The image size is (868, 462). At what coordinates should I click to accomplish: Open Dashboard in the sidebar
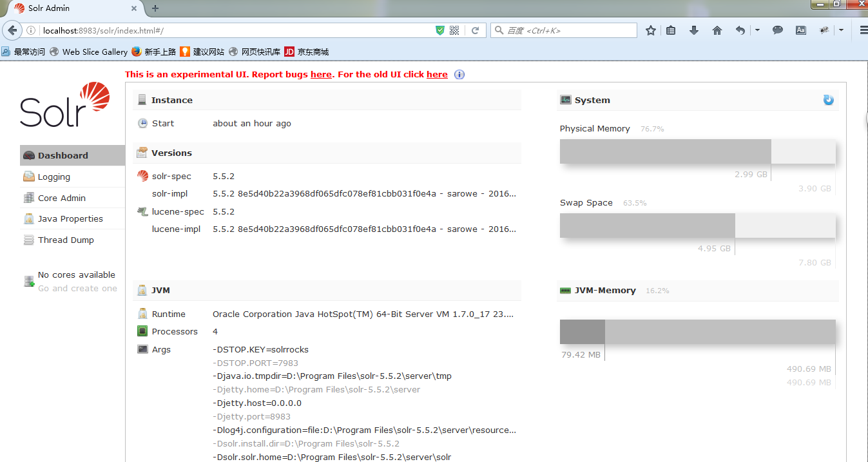72,155
